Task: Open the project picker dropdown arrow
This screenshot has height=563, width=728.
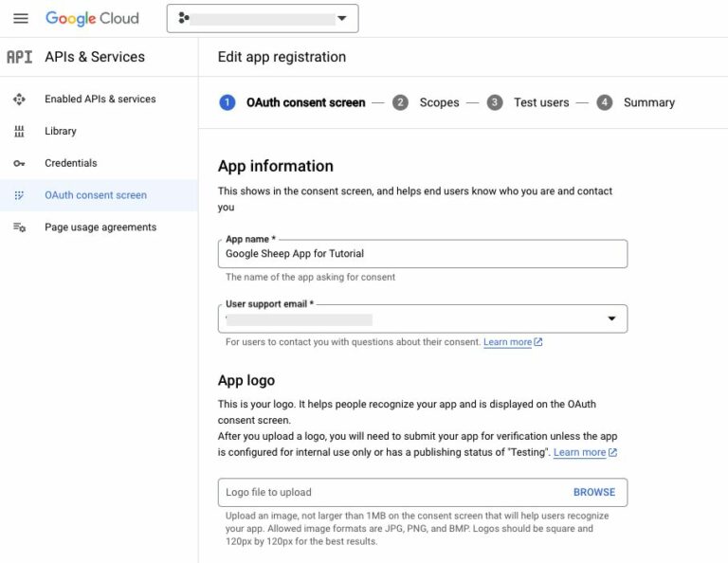Action: [342, 19]
